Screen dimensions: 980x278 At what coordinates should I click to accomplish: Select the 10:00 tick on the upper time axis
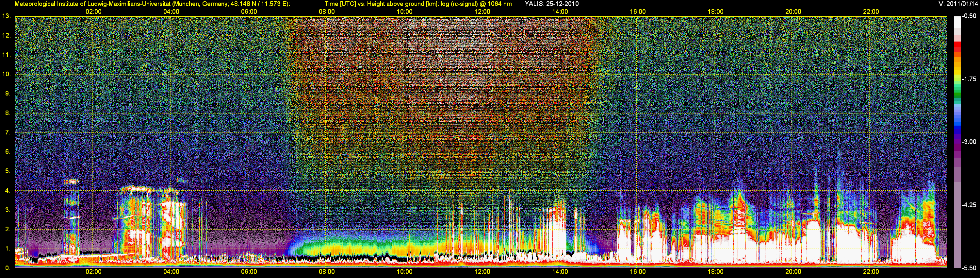(405, 12)
